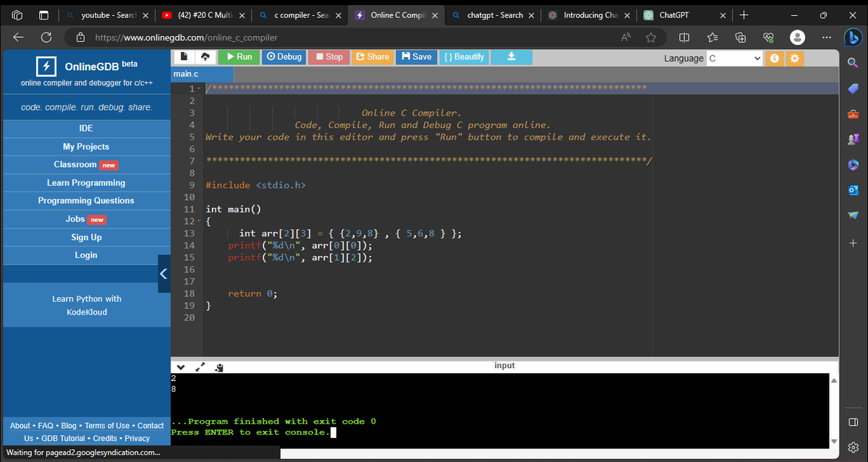This screenshot has height=462, width=868.
Task: Click the browser back arrow
Action: tap(18, 38)
